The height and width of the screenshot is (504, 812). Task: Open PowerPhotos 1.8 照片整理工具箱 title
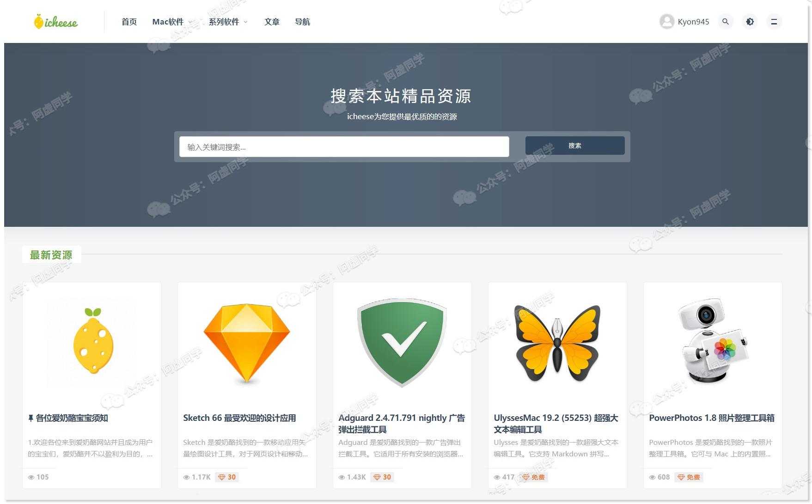(712, 418)
